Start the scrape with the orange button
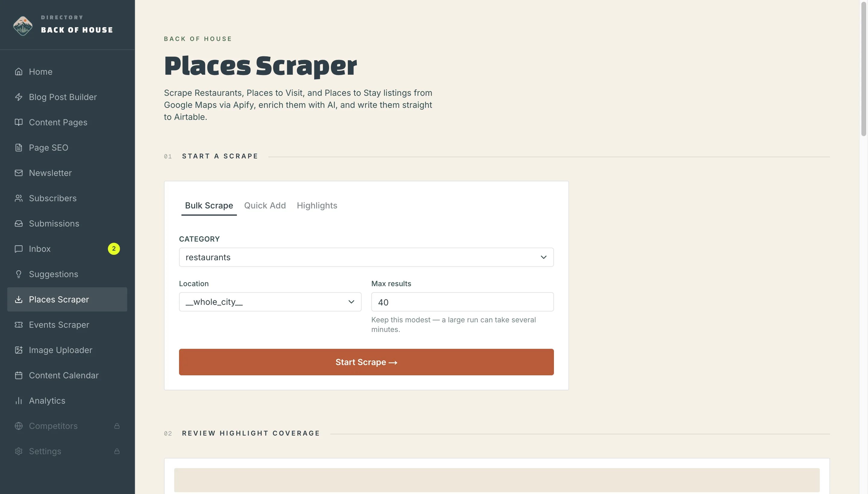 (366, 362)
